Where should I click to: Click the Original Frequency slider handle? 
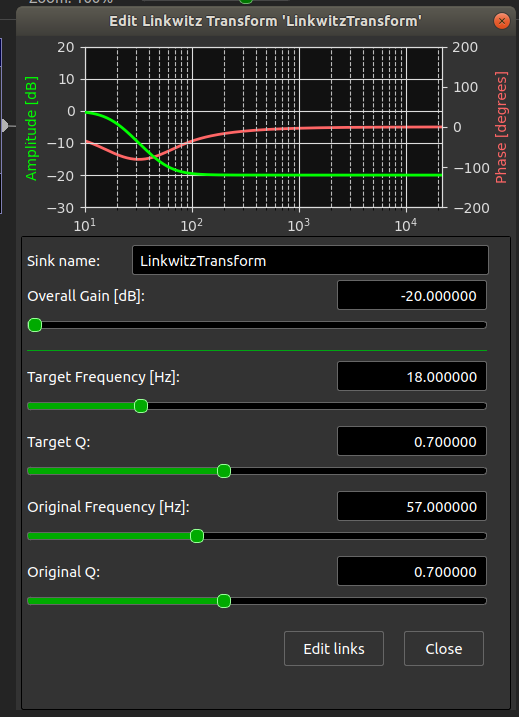tap(197, 536)
